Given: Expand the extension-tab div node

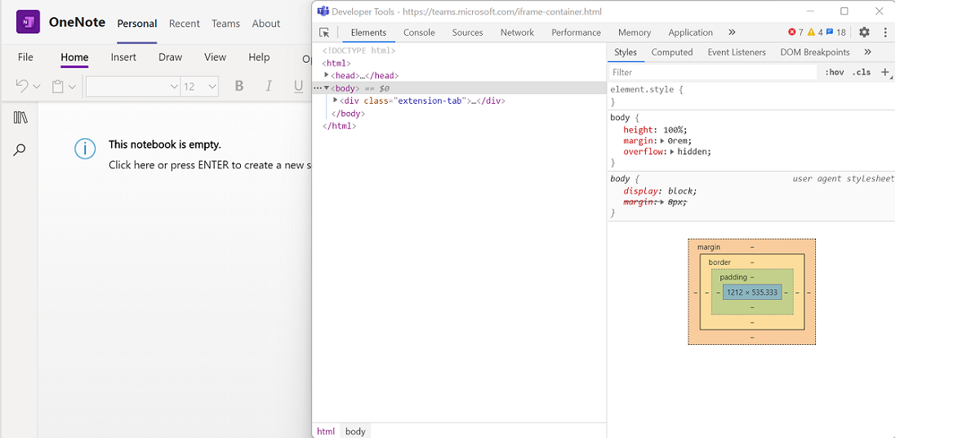Looking at the screenshot, I should point(336,101).
